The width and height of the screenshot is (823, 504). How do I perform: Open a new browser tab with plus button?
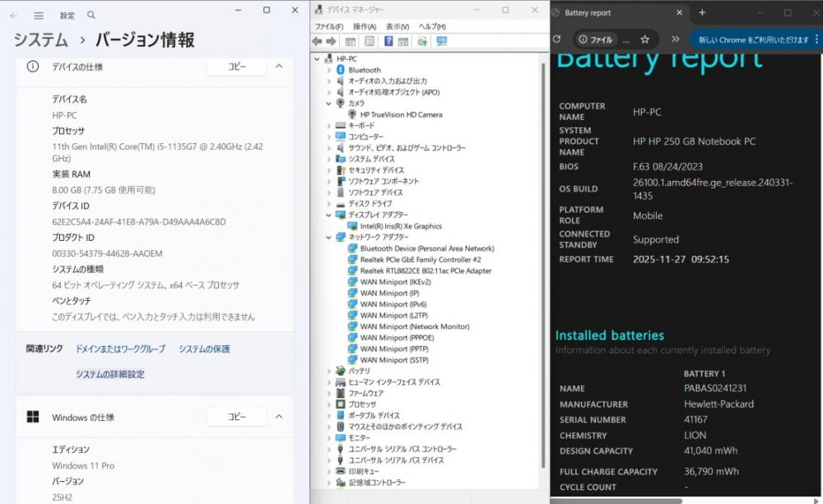[x=702, y=12]
